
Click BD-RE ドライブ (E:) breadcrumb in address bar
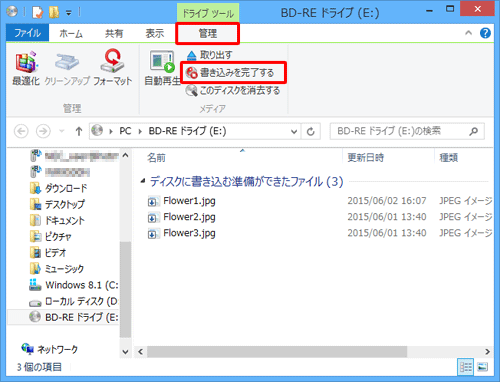(x=187, y=131)
